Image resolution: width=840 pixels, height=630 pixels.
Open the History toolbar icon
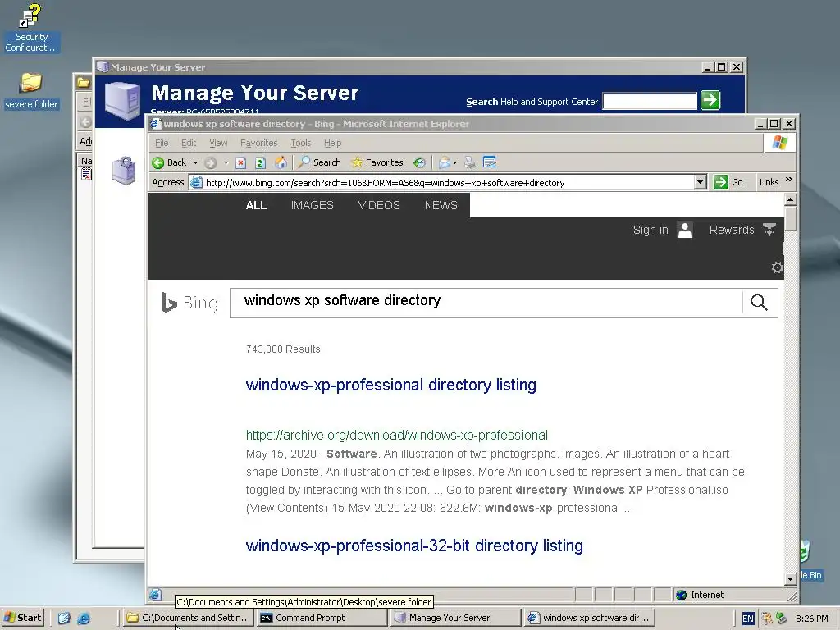(x=419, y=162)
